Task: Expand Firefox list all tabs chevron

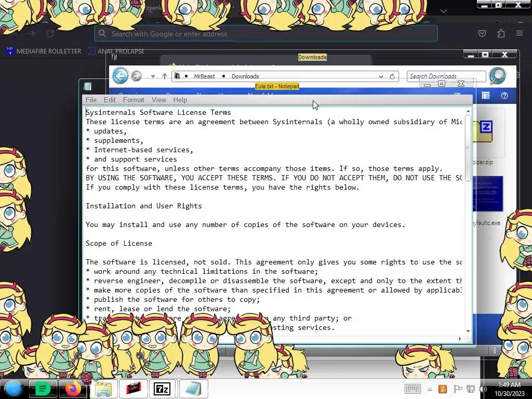Action: (444, 11)
